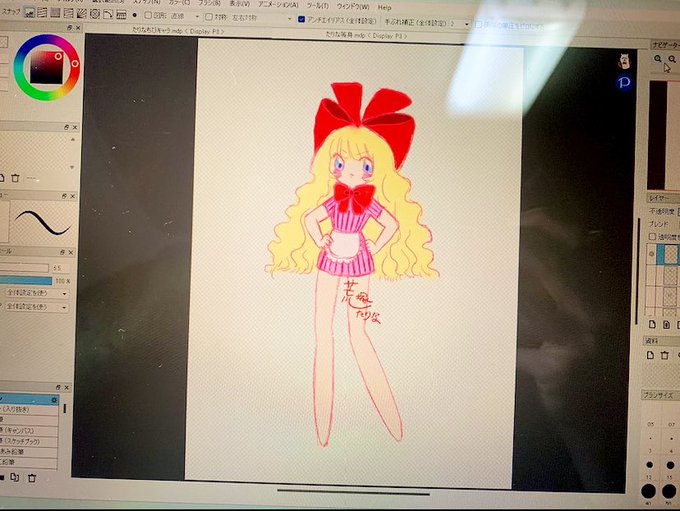The height and width of the screenshot is (511, 680).
Task: Select the vanishing point snap icon
Action: pos(68,13)
